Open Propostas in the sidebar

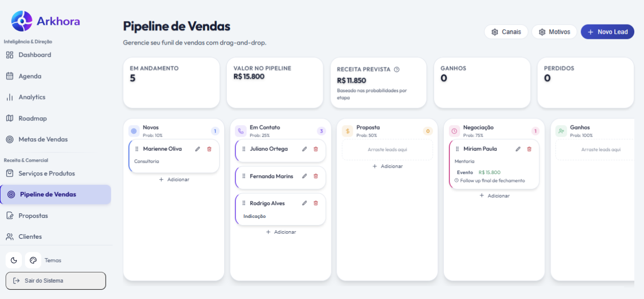coord(33,216)
